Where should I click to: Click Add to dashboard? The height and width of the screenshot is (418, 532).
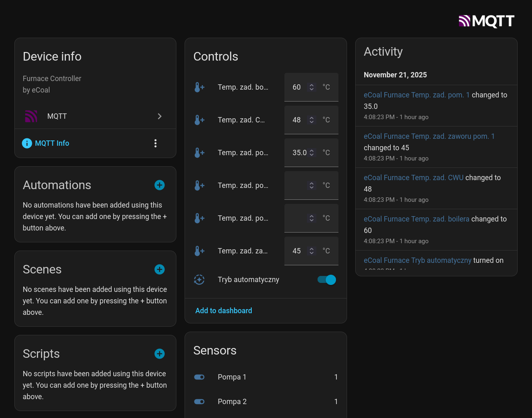223,311
